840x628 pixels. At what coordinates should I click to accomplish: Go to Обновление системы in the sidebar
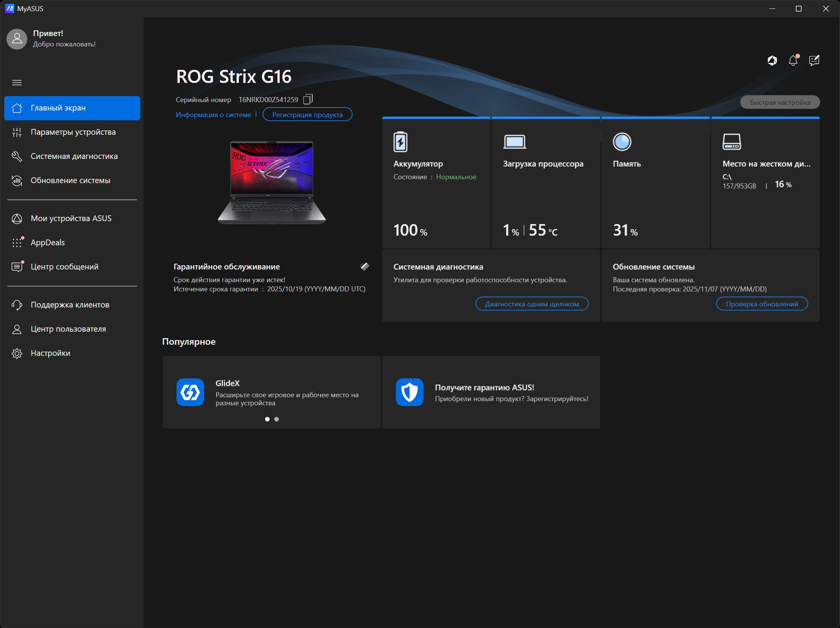[70, 180]
